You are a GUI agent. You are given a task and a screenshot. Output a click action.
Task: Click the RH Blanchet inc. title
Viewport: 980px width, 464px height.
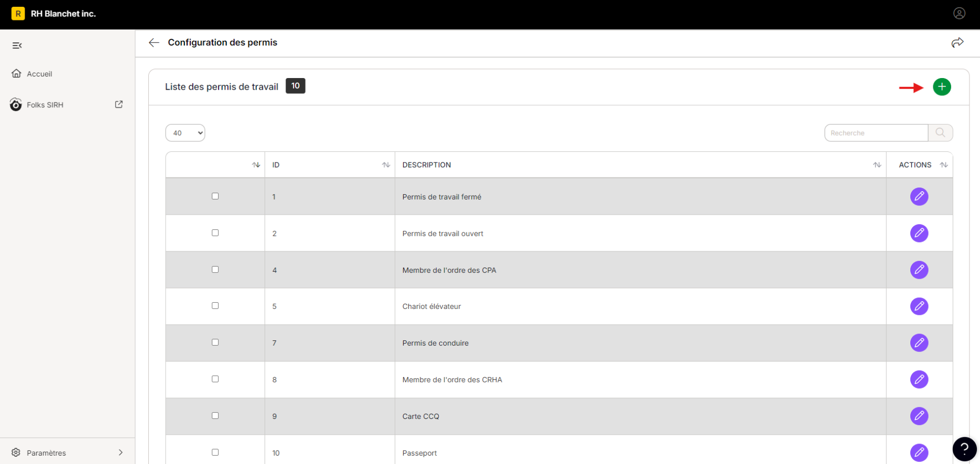pyautogui.click(x=63, y=14)
